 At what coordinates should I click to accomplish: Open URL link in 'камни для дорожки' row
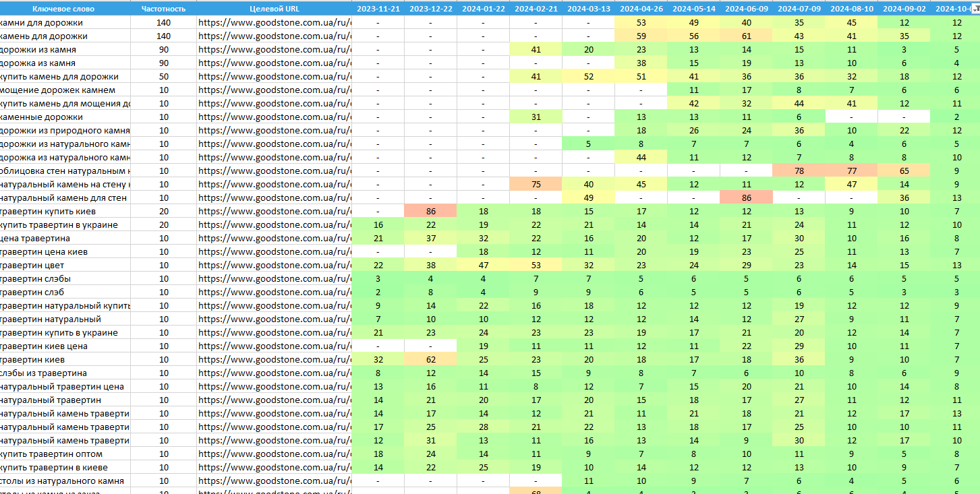(274, 23)
